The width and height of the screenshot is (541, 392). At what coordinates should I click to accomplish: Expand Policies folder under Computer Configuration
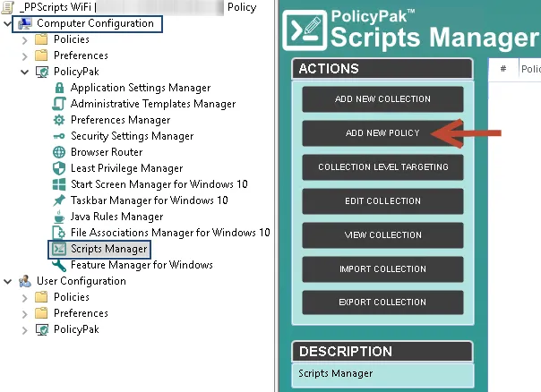(24, 39)
